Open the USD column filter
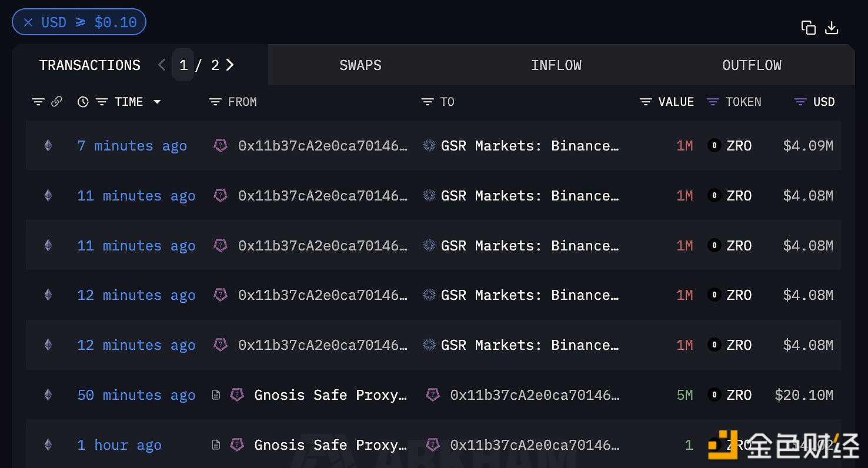Screen dimensions: 868x468 point(800,102)
